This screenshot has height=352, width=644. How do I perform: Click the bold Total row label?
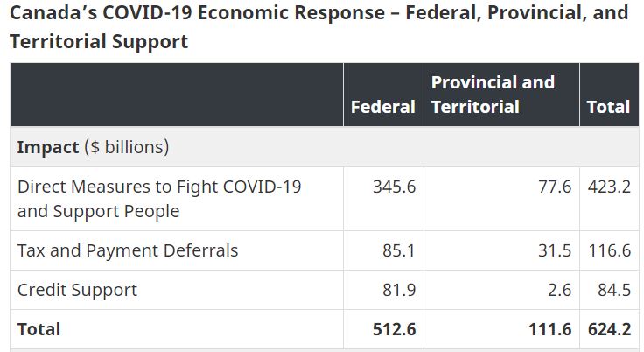39,329
